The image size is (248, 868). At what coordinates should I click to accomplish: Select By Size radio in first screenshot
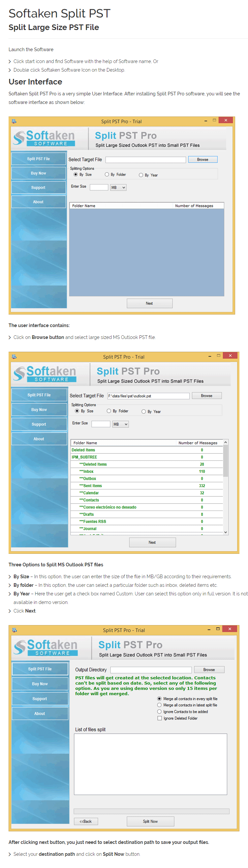click(76, 175)
